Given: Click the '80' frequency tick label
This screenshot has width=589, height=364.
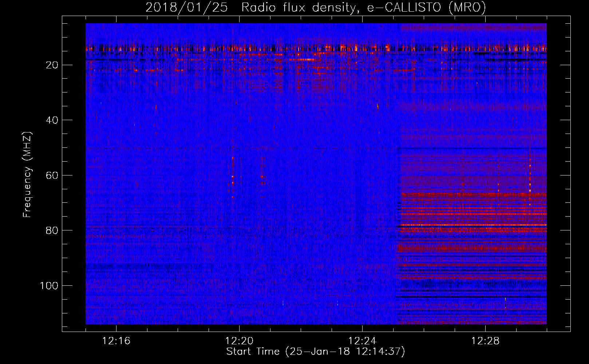Looking at the screenshot, I should click(x=52, y=230).
